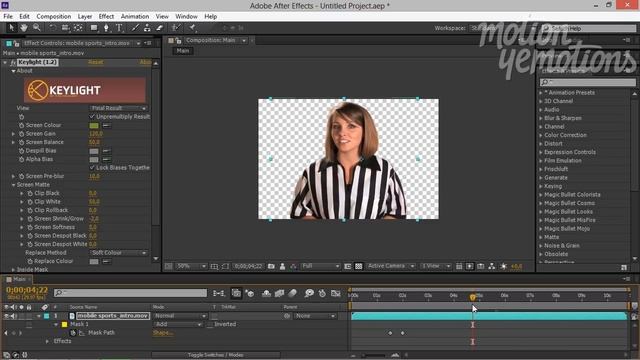Toggle transparency grid in viewer footer

click(x=358, y=267)
